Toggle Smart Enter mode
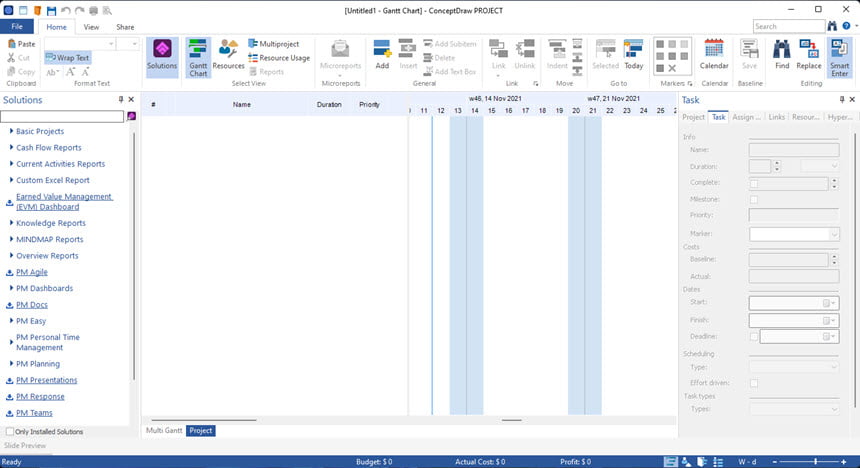 tap(839, 57)
